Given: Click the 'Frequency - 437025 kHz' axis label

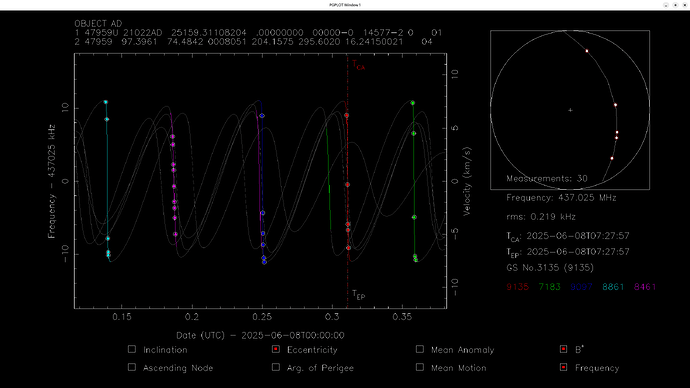Looking at the screenshot, I should coord(52,182).
